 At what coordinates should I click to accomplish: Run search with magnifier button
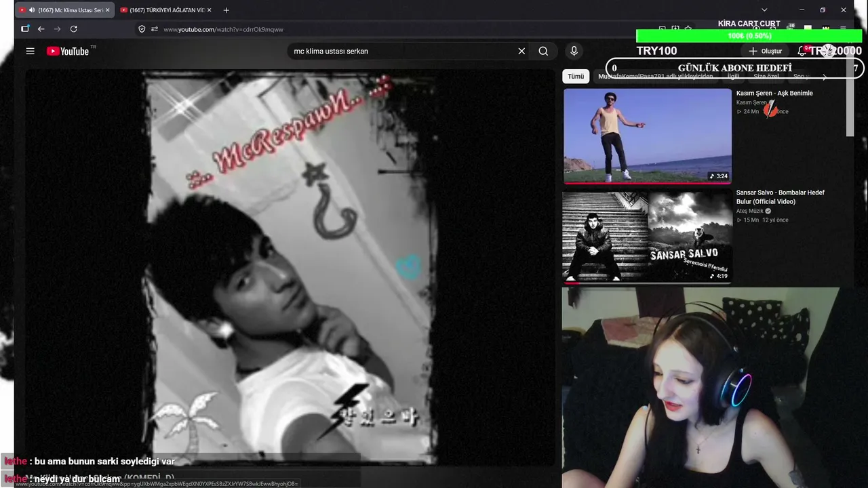543,51
